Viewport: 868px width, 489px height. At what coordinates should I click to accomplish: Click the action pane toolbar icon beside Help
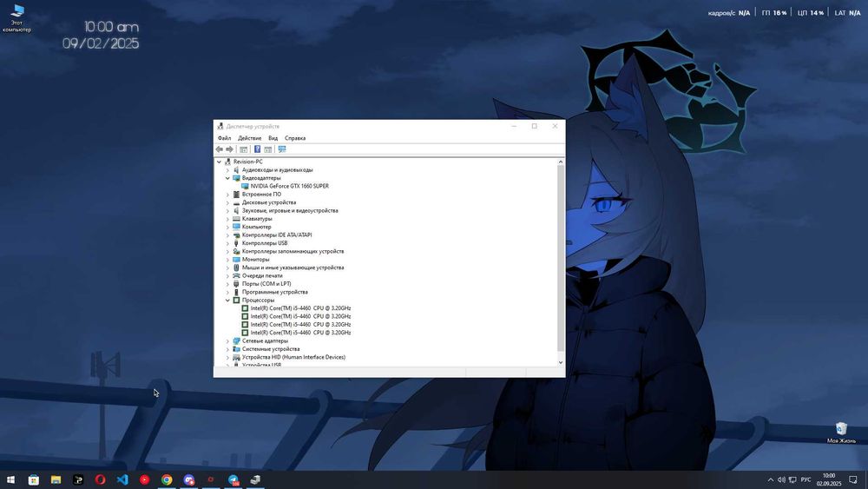[x=268, y=149]
